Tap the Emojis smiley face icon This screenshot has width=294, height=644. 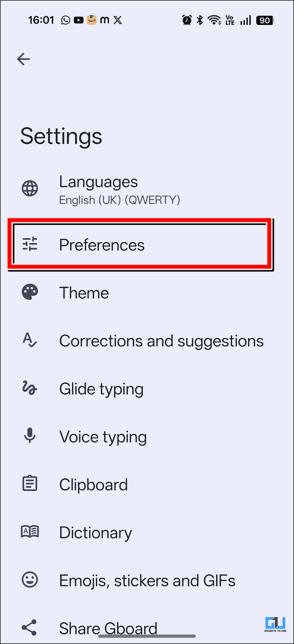[30, 580]
